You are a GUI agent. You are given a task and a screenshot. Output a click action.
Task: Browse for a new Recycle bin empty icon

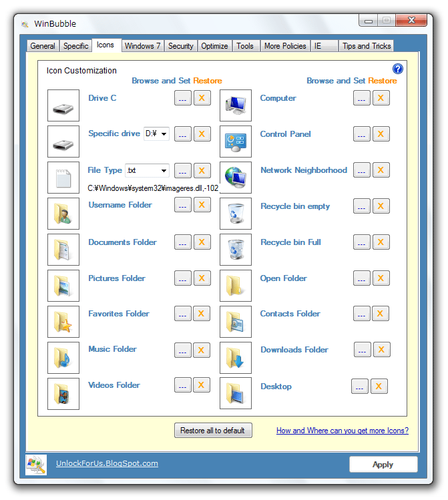[x=362, y=206]
